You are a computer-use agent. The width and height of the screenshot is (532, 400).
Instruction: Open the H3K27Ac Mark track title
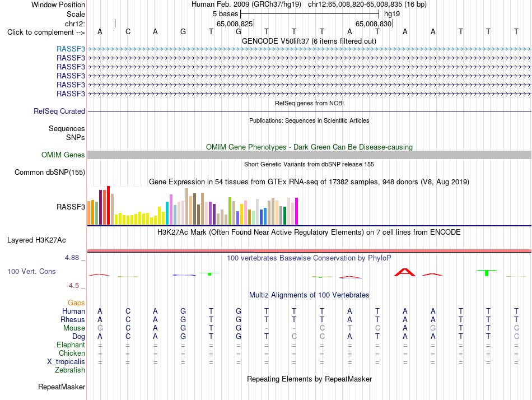click(x=309, y=232)
